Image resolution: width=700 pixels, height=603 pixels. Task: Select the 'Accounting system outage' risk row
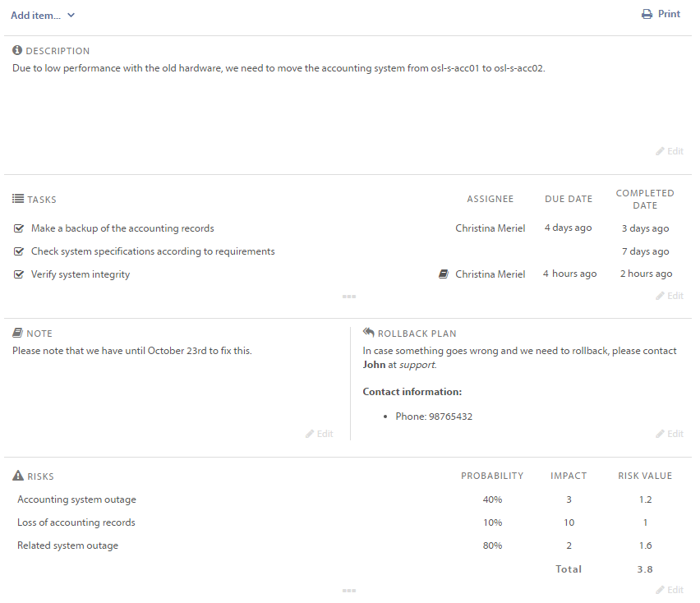tap(77, 499)
